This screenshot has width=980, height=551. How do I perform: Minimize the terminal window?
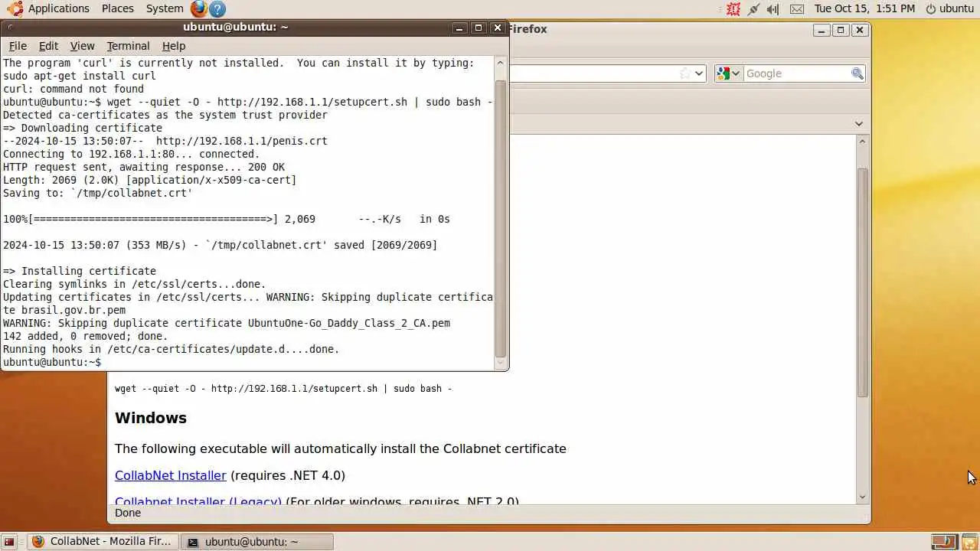(459, 28)
